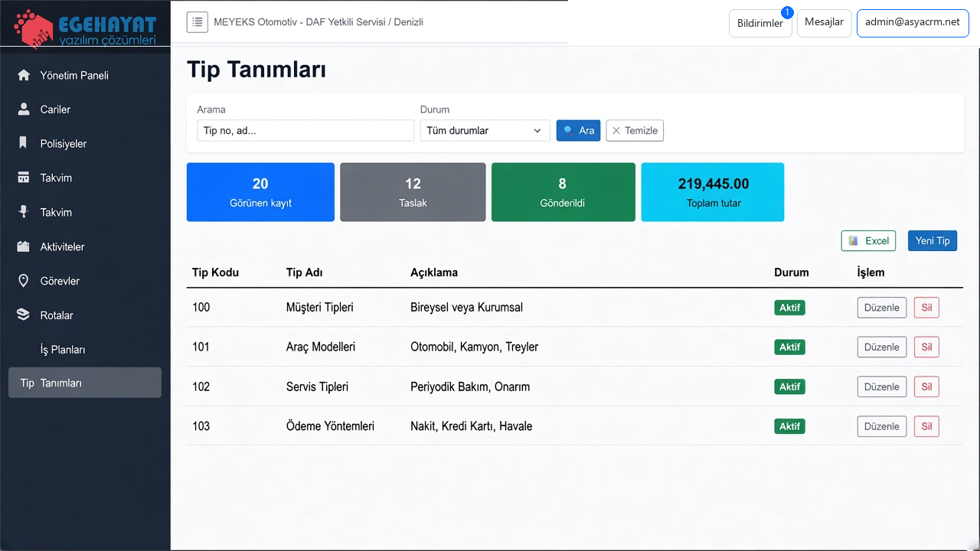980x551 pixels.
Task: Focus the Arama search input field
Action: tap(305, 131)
